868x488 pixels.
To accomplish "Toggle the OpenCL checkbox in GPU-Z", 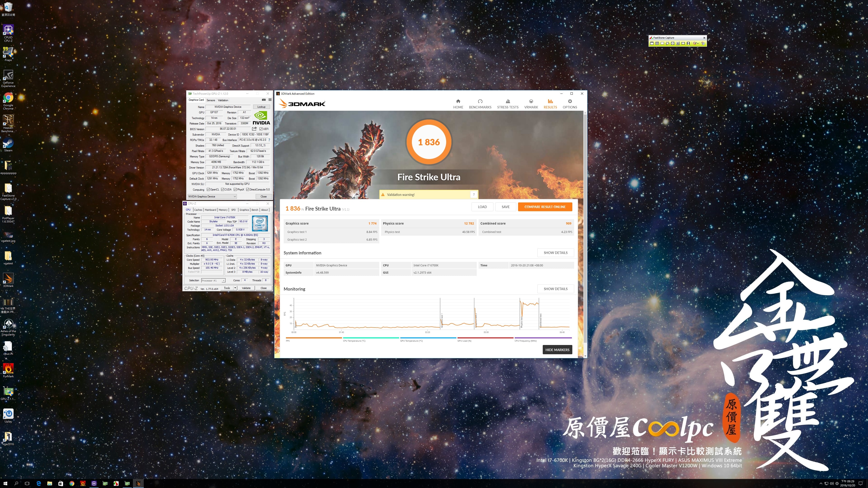I will [x=208, y=190].
